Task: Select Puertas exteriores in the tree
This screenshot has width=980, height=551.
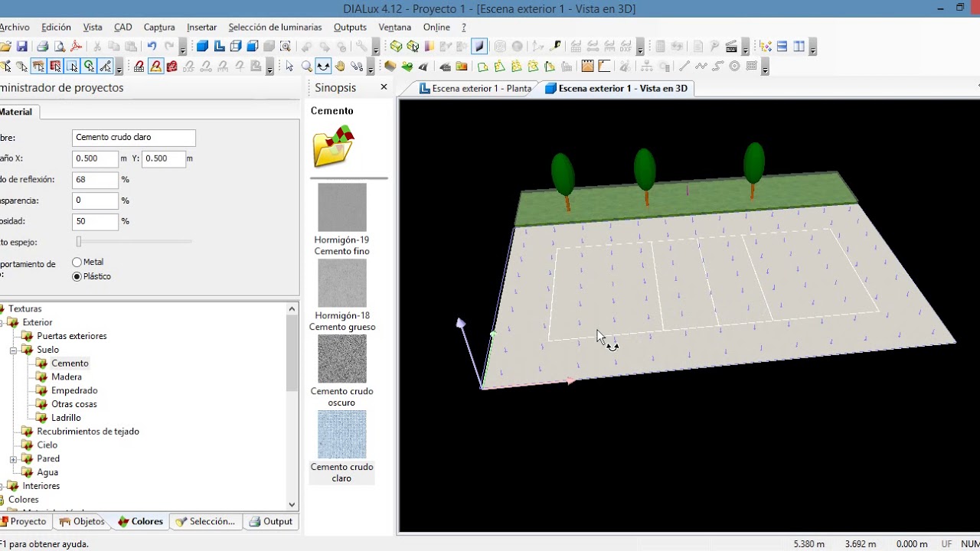Action: pyautogui.click(x=72, y=336)
